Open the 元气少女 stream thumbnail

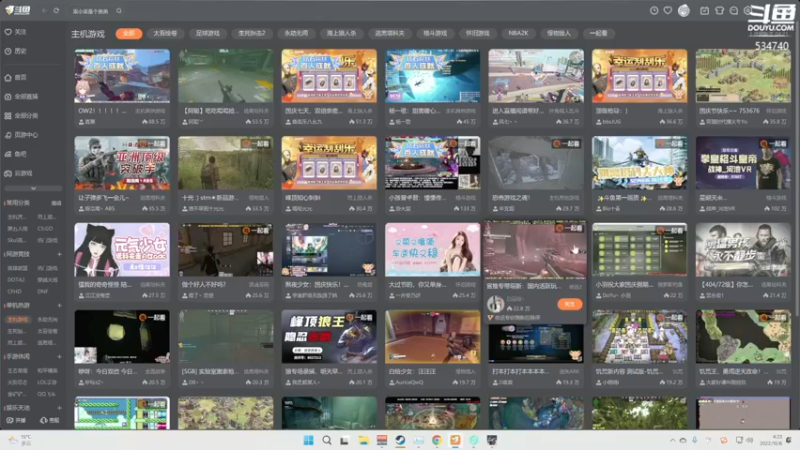122,249
